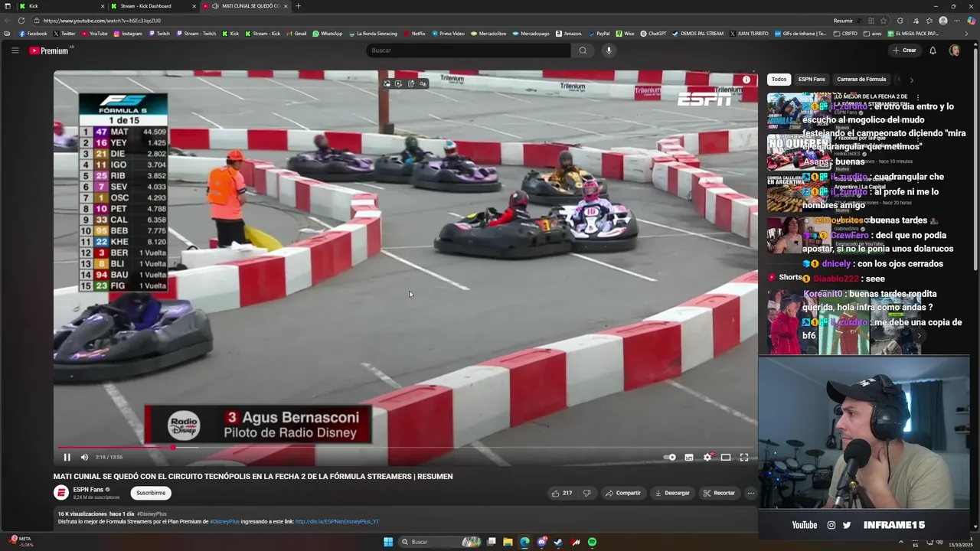Open a new browser tab

click(x=299, y=6)
